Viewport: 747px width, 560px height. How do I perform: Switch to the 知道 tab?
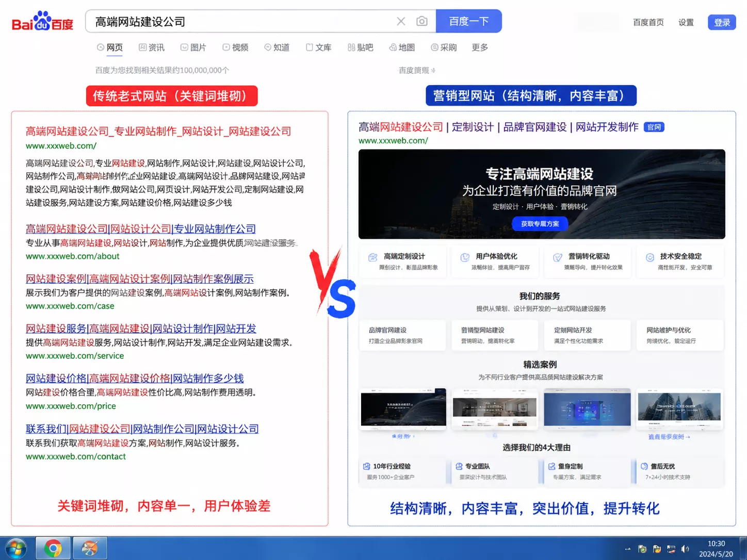(277, 47)
